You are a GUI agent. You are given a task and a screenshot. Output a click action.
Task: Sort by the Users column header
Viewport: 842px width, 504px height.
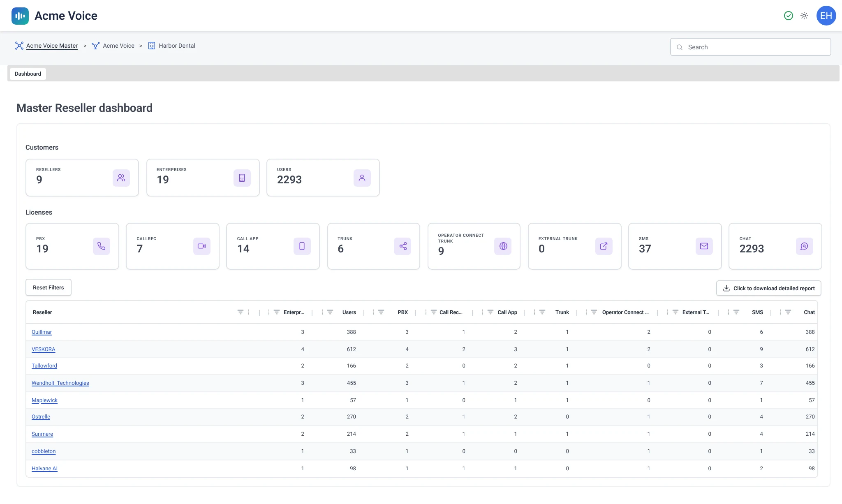pyautogui.click(x=349, y=312)
